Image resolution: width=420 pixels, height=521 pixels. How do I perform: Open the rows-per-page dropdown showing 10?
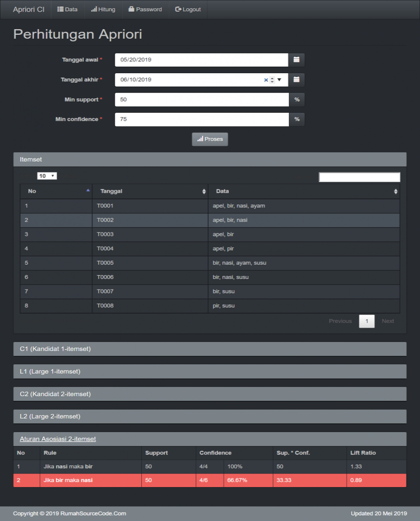tap(47, 175)
